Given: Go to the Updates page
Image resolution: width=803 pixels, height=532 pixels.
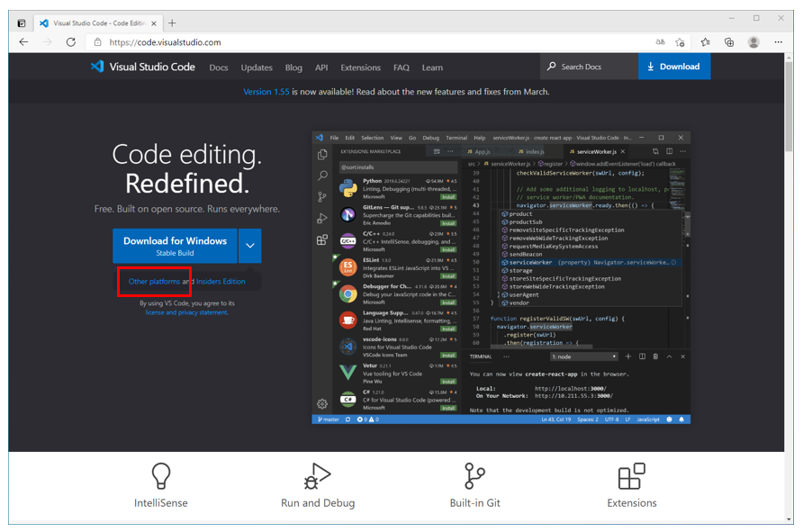Looking at the screenshot, I should [x=257, y=68].
